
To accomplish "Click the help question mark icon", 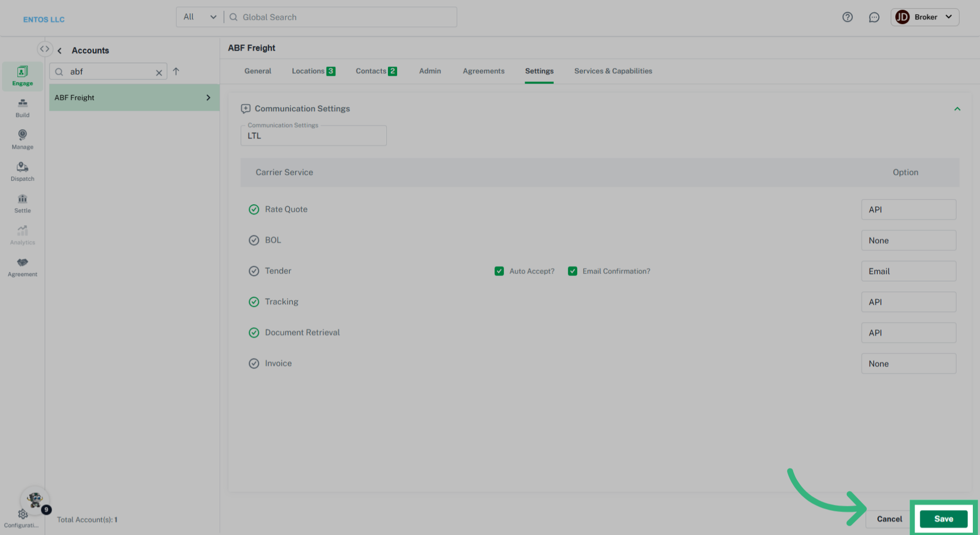I will (847, 17).
